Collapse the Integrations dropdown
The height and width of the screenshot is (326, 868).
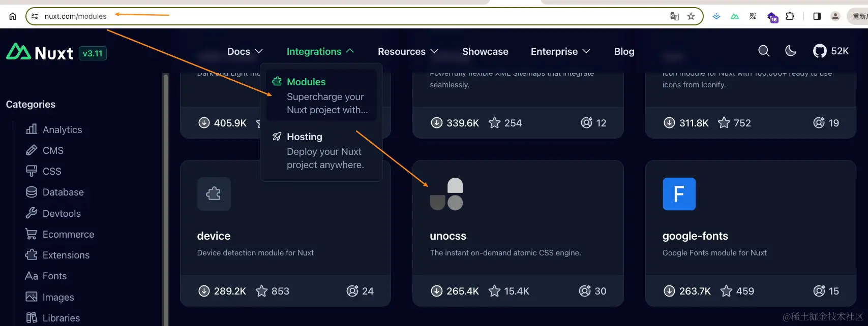click(x=320, y=51)
